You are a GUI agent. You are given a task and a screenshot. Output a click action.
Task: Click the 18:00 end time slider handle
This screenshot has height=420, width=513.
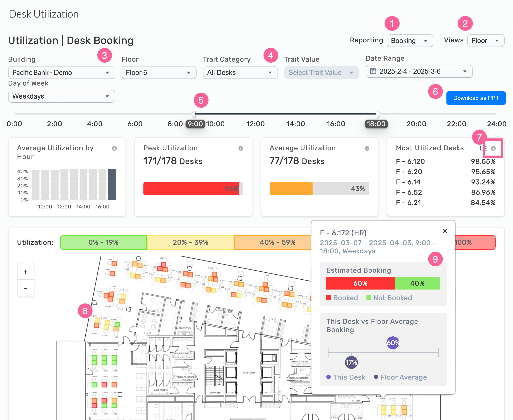(378, 114)
